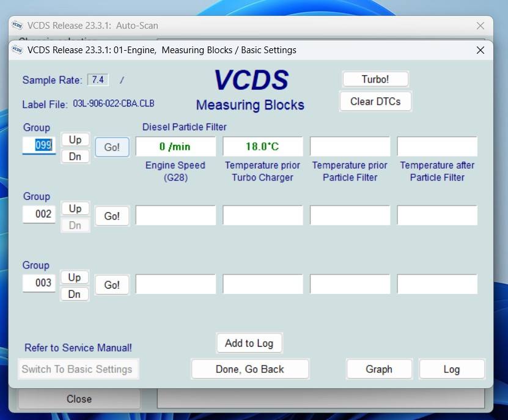This screenshot has width=508, height=420.
Task: Click the Temperature after Particle Filter label
Action: click(x=437, y=171)
